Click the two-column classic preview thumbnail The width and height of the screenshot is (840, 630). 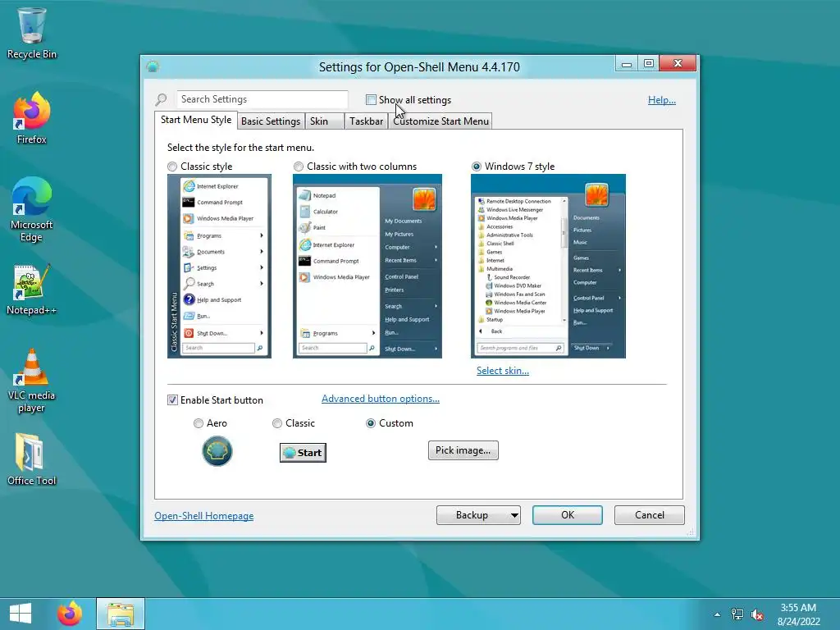367,267
